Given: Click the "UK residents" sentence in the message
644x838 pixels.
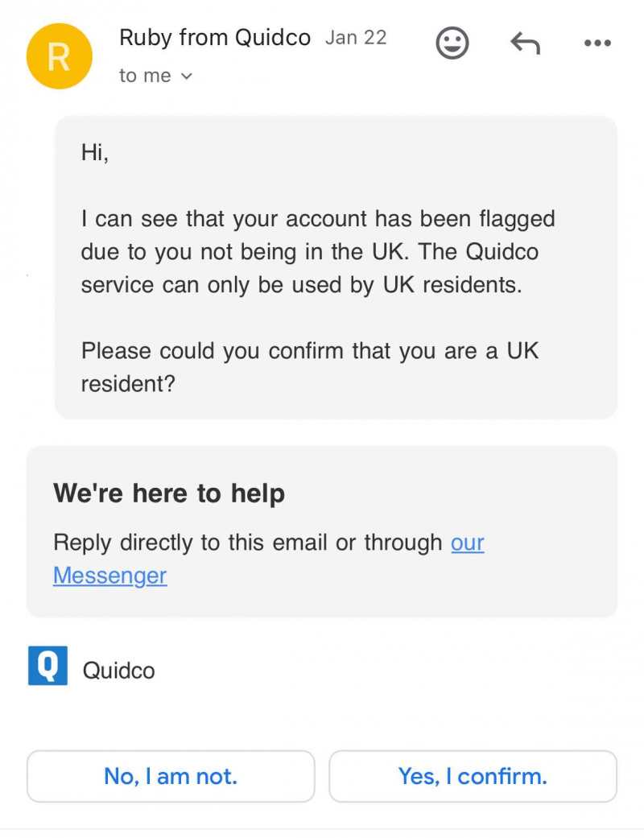Looking at the screenshot, I should click(x=301, y=285).
